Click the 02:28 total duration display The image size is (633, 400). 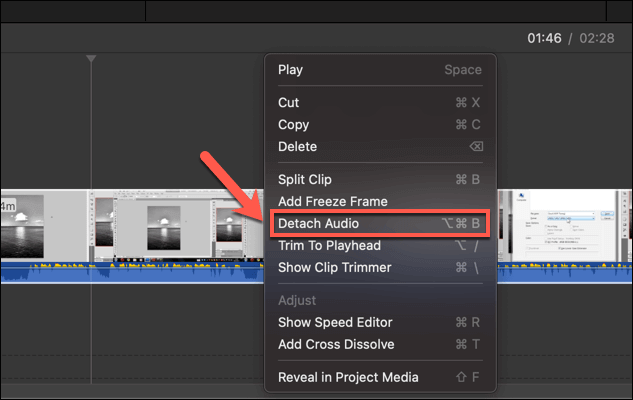pos(596,38)
